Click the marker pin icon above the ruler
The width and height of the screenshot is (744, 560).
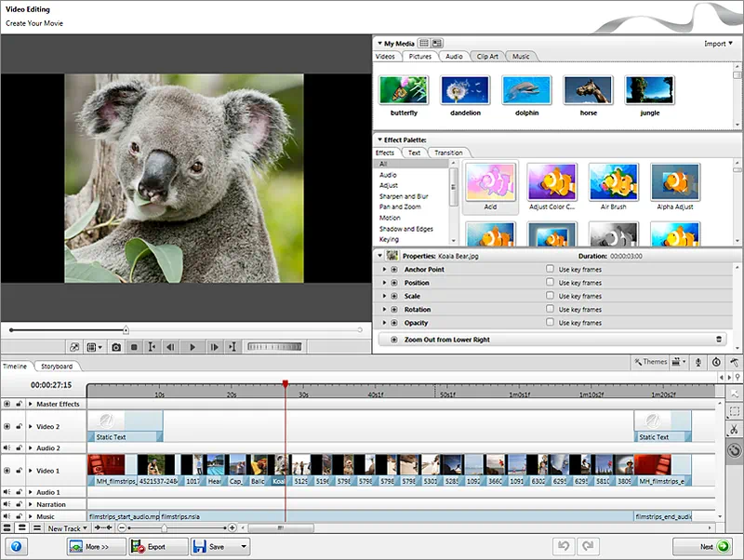click(x=737, y=377)
